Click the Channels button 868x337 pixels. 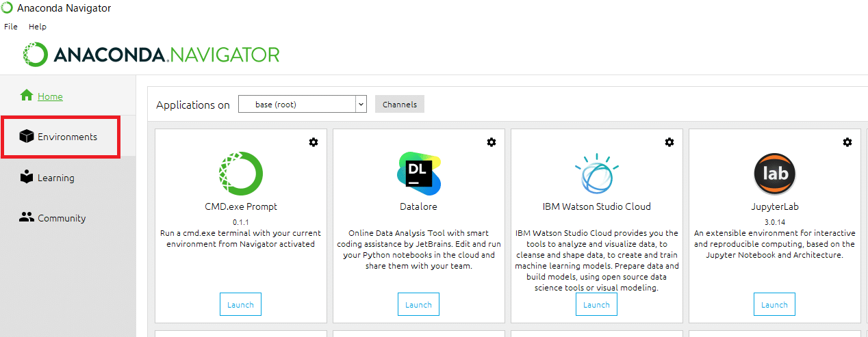tap(400, 104)
